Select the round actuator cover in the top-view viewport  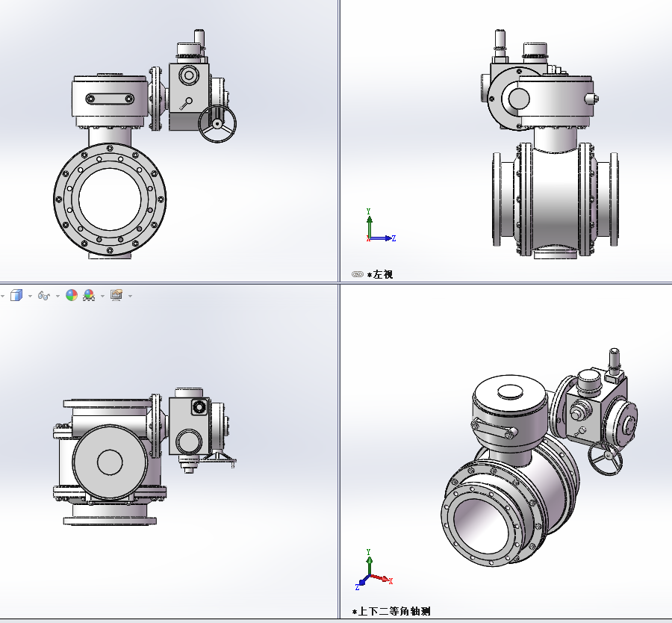click(111, 462)
